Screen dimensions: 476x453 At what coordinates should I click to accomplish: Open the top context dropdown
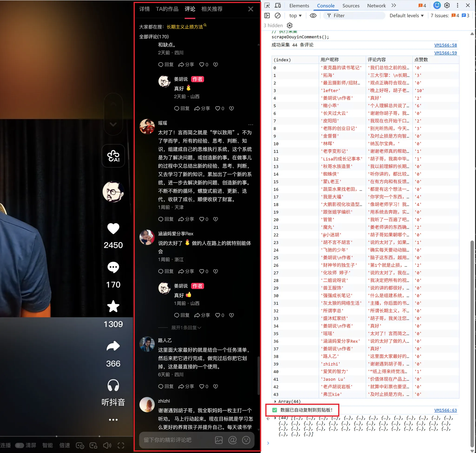295,16
